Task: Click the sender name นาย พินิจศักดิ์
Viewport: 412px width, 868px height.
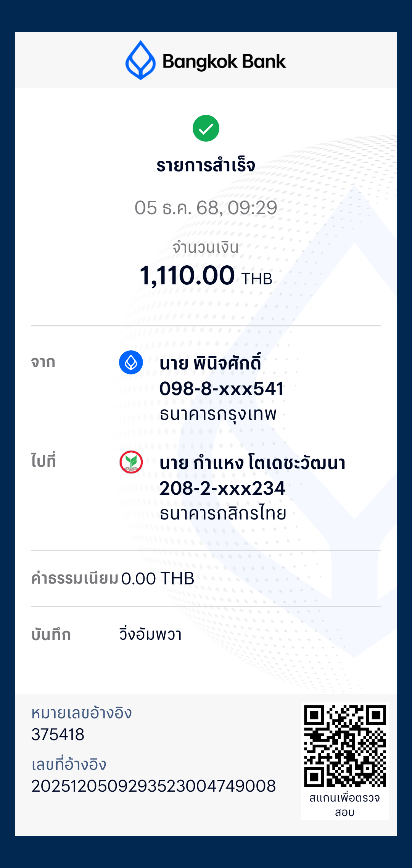Action: click(x=210, y=363)
